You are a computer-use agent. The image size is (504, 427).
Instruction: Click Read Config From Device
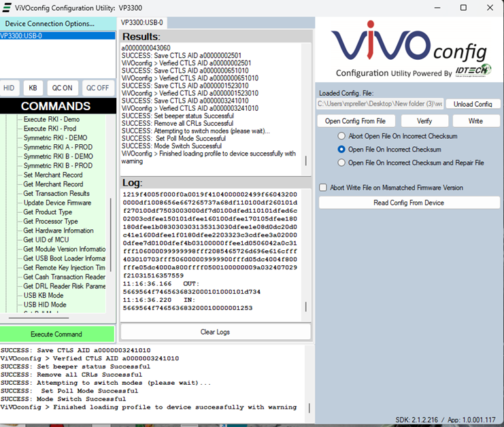pos(409,203)
